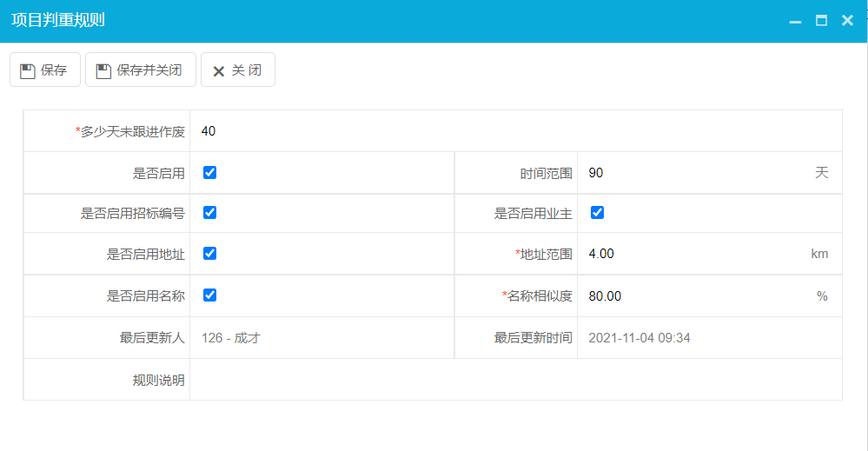The width and height of the screenshot is (868, 451).
Task: Click the 最后更新时间 value 2021-11-04 09:34
Action: coord(639,338)
